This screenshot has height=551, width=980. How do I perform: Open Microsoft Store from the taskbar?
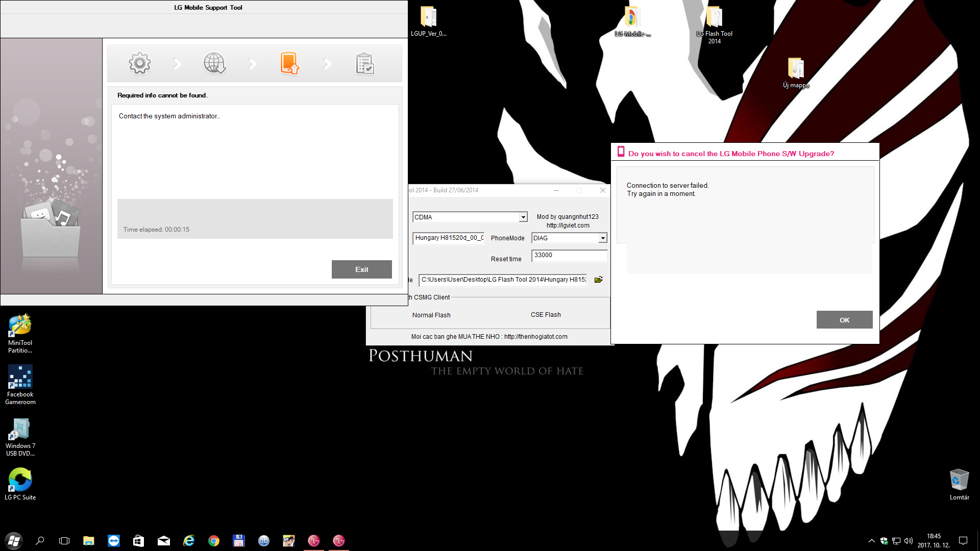pyautogui.click(x=138, y=541)
